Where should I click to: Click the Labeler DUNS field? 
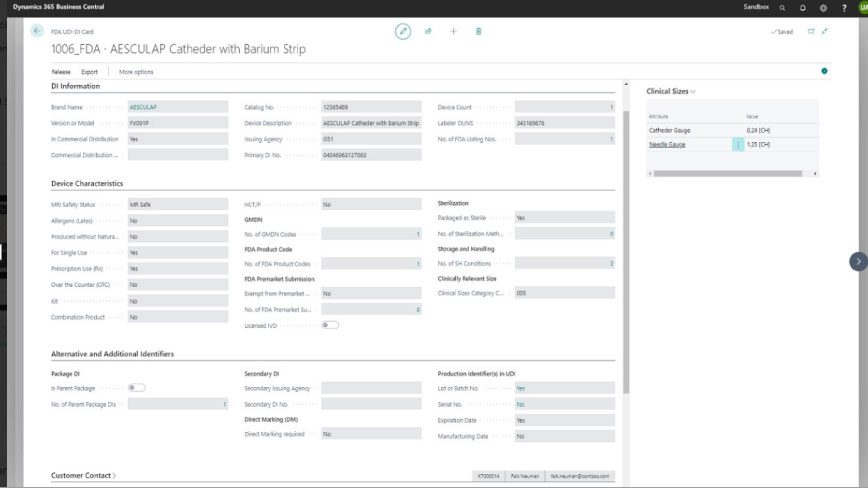pyautogui.click(x=565, y=124)
